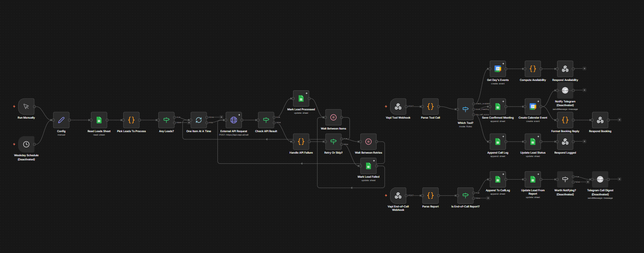Open the Read Leads Sheet node

pos(99,120)
